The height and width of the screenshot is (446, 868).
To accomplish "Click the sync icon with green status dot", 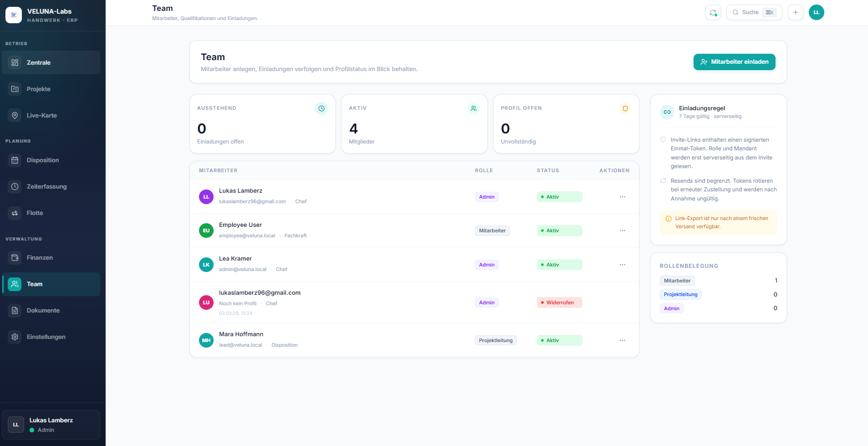I will click(x=713, y=12).
